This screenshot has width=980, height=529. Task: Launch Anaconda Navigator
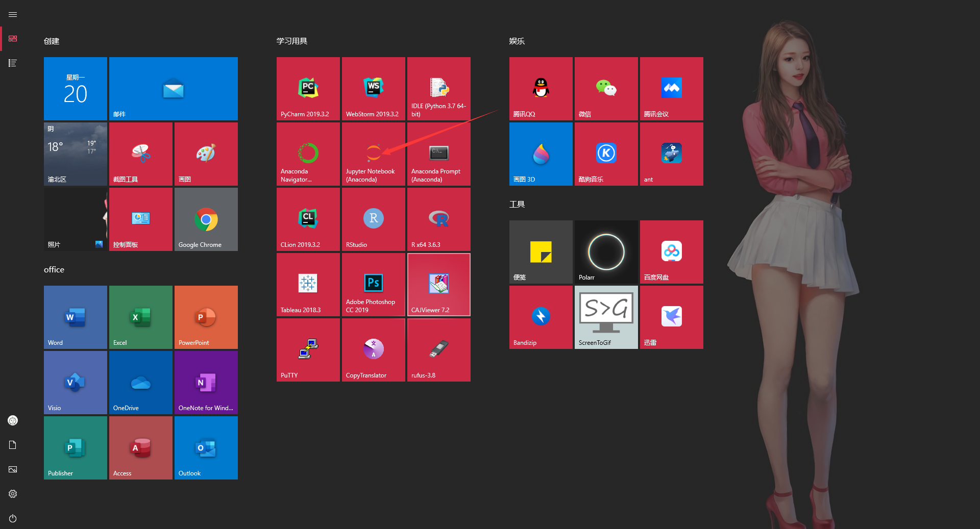(308, 154)
